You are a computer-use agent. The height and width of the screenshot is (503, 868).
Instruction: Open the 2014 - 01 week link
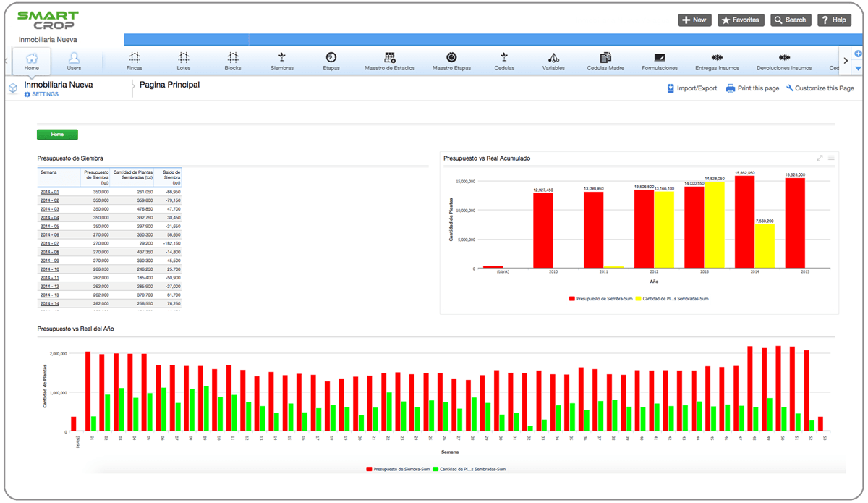point(50,192)
